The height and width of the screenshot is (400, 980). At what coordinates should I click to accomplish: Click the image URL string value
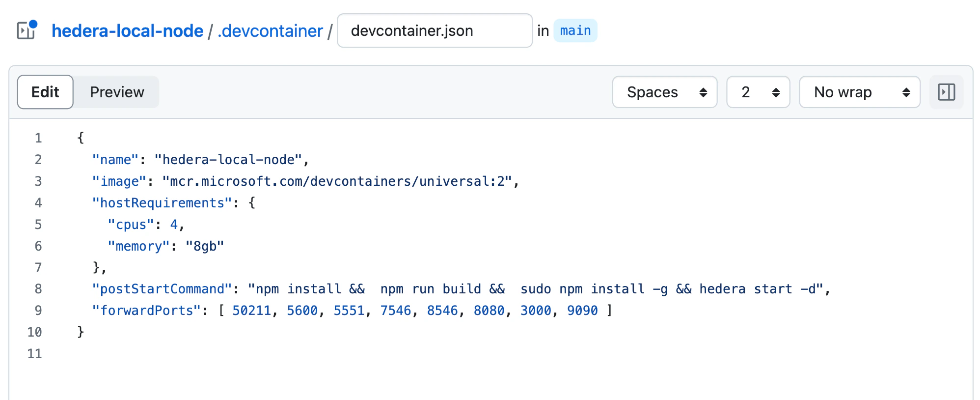[x=337, y=181]
